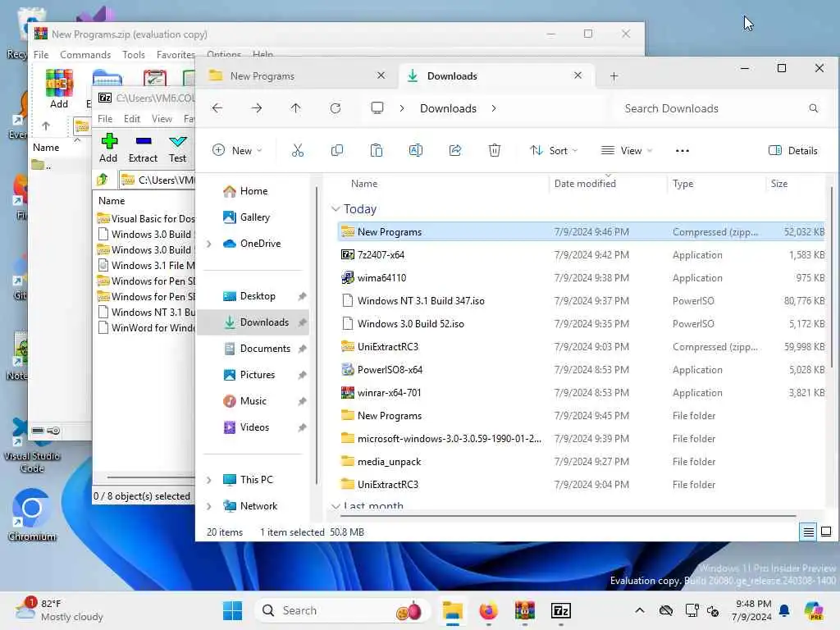Screen dimensions: 840x630
Task: Open the WinRAR Tools menu
Action: coord(134,55)
